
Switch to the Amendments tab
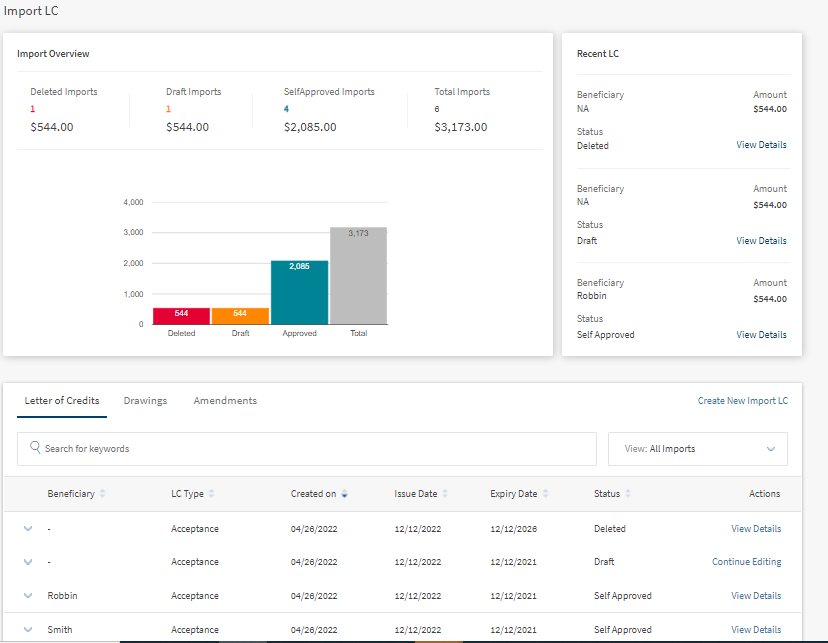click(x=225, y=401)
